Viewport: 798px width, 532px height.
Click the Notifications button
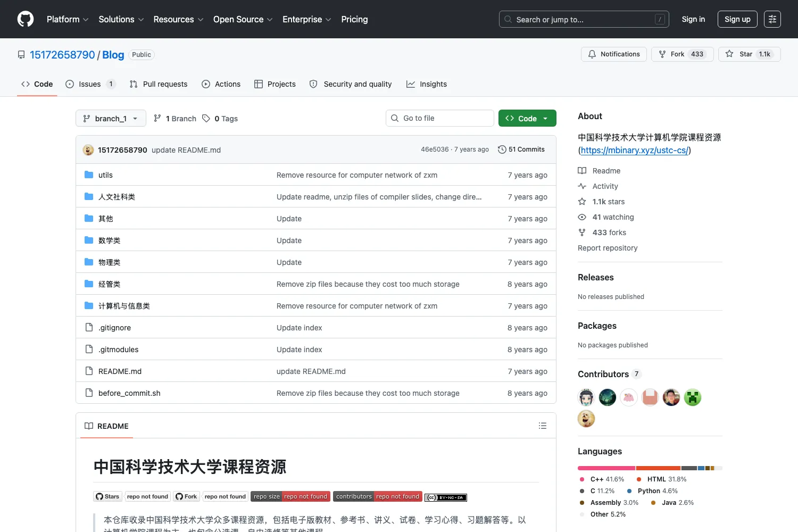point(614,54)
